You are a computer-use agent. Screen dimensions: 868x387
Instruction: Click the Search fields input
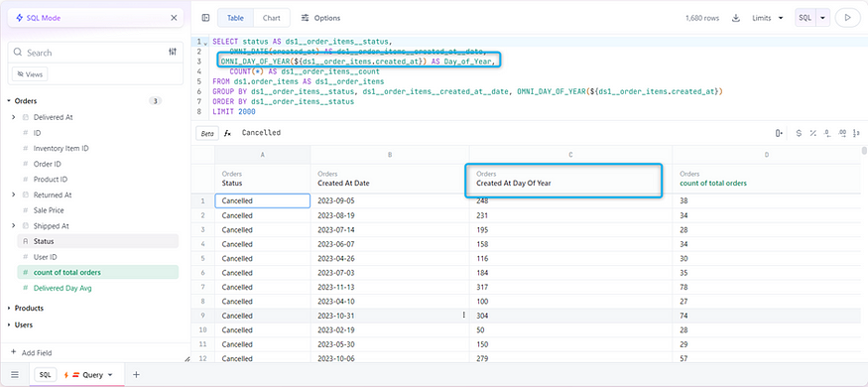(94, 53)
